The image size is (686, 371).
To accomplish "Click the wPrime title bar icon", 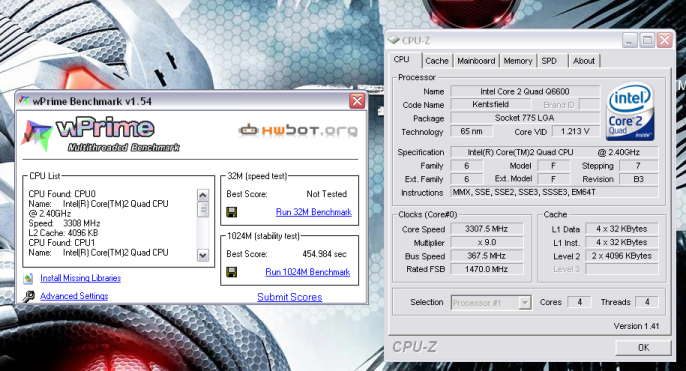I will (x=24, y=101).
